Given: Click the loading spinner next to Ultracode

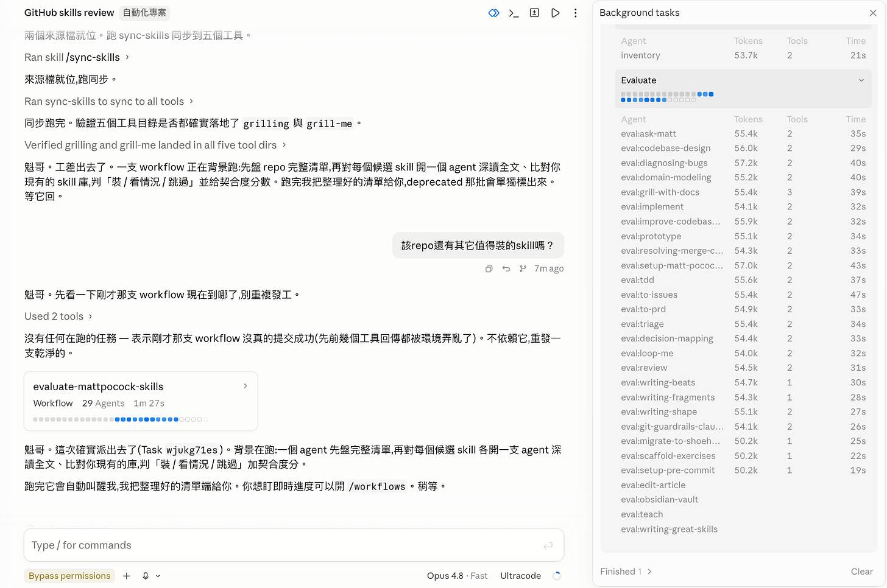Looking at the screenshot, I should (x=556, y=576).
